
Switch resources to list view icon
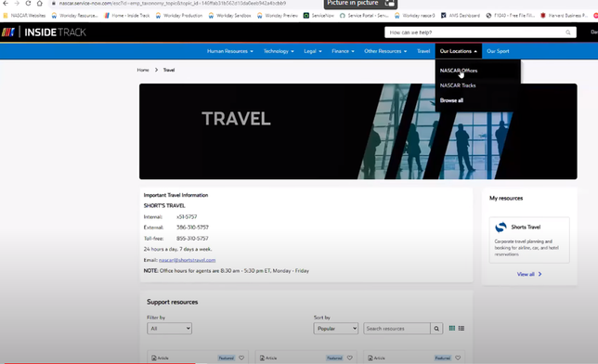[461, 328]
